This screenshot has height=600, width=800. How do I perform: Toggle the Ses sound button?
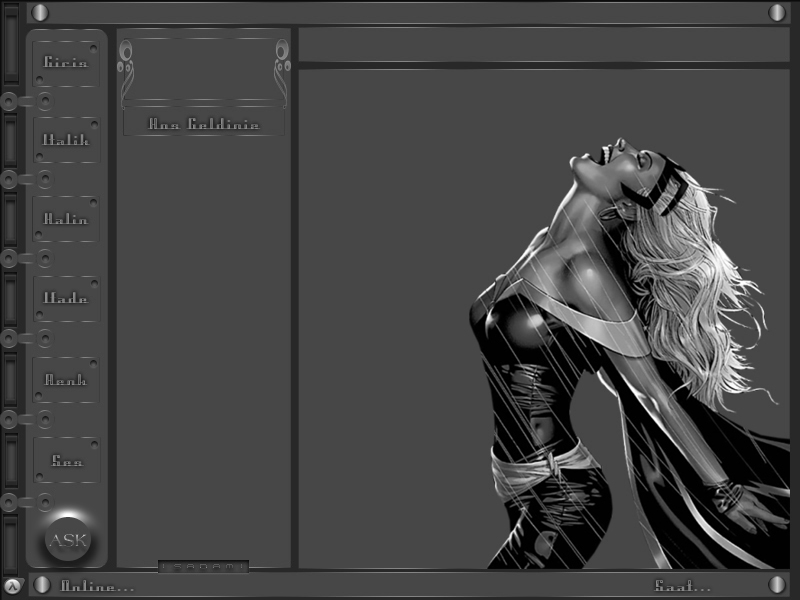[66, 460]
